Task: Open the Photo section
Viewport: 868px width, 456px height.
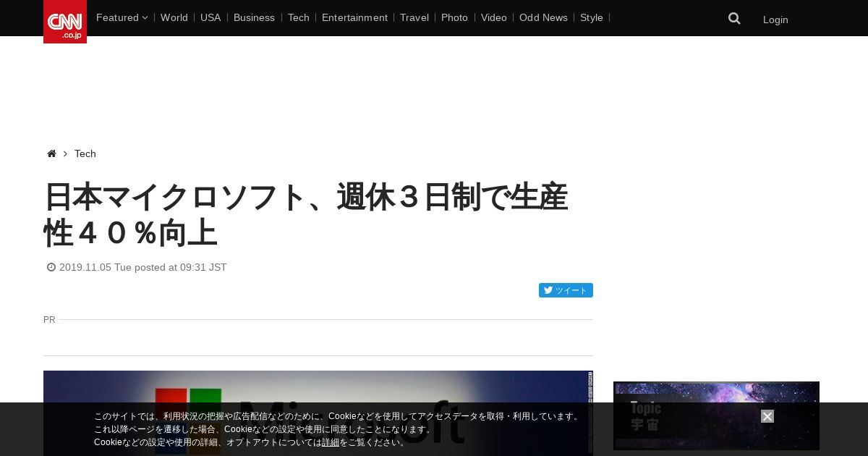Action: point(454,17)
